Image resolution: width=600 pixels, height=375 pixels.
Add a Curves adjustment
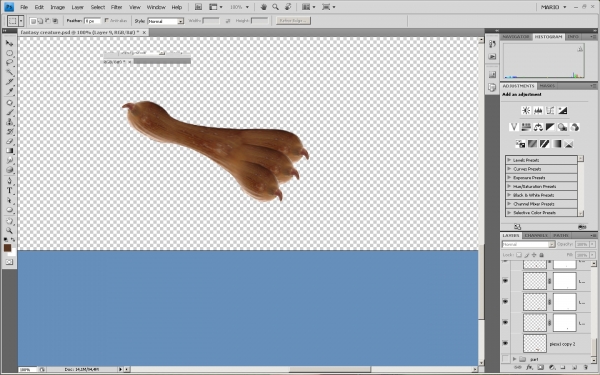click(x=550, y=111)
